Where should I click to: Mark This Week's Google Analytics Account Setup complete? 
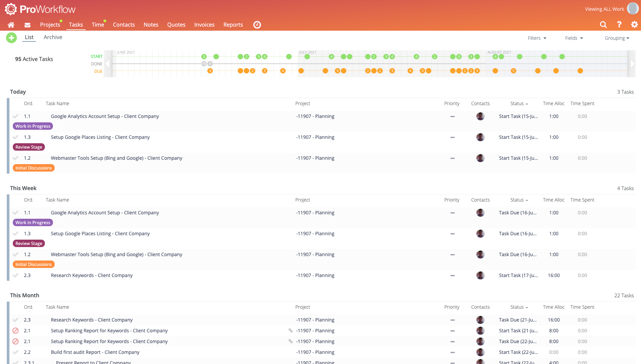pos(16,213)
